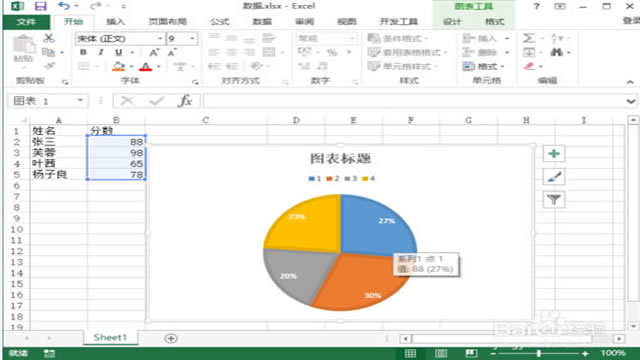This screenshot has width=640, height=360.
Task: Open Chart Elements plus button
Action: (x=554, y=154)
